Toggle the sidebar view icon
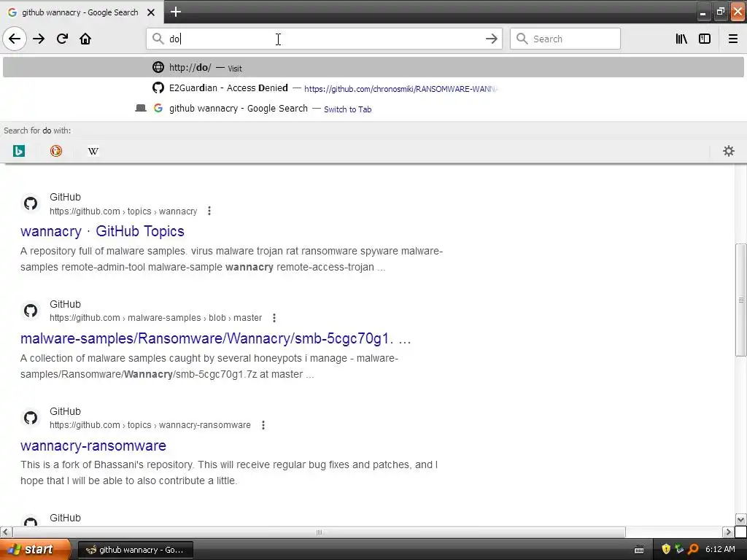Image resolution: width=747 pixels, height=560 pixels. click(705, 39)
